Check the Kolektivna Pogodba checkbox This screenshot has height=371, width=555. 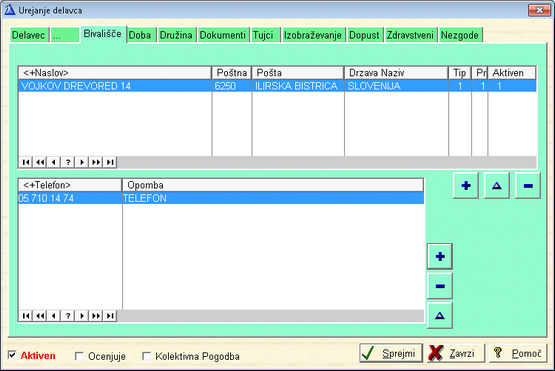[146, 356]
